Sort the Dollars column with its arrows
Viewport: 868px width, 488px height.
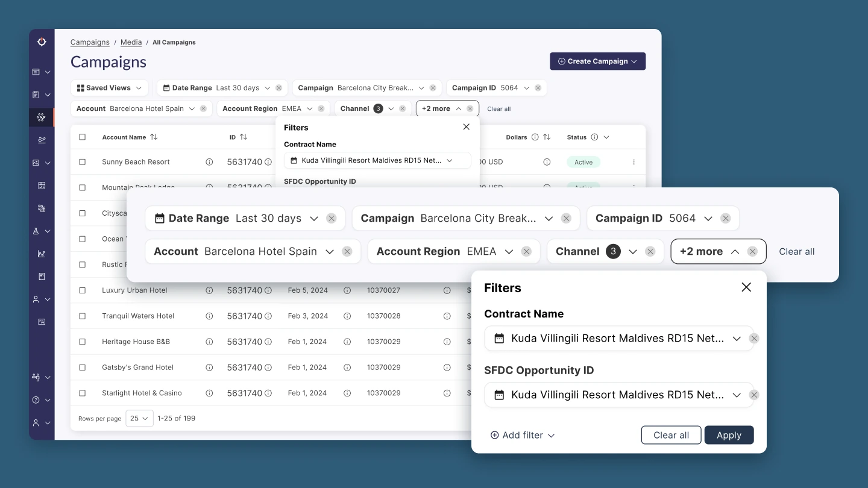(547, 137)
